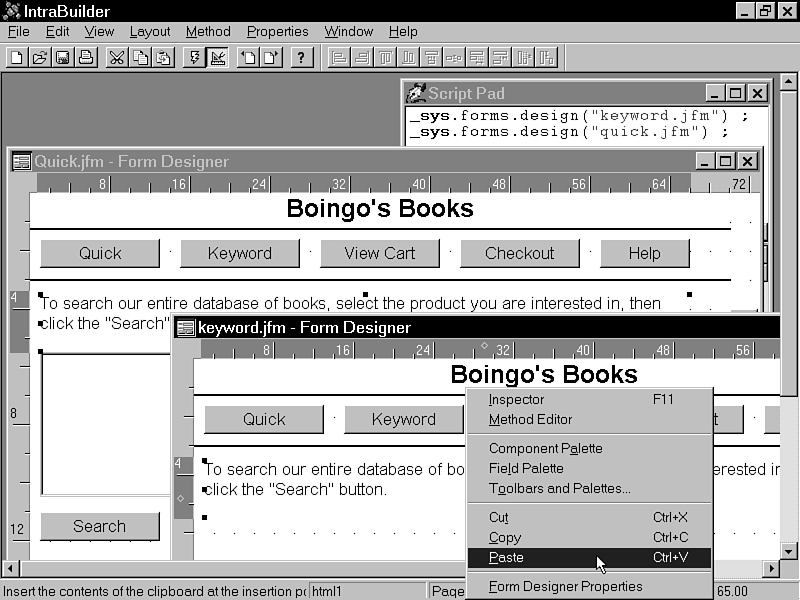Open the Help menu in menu bar
This screenshot has width=800, height=600.
pyautogui.click(x=403, y=32)
